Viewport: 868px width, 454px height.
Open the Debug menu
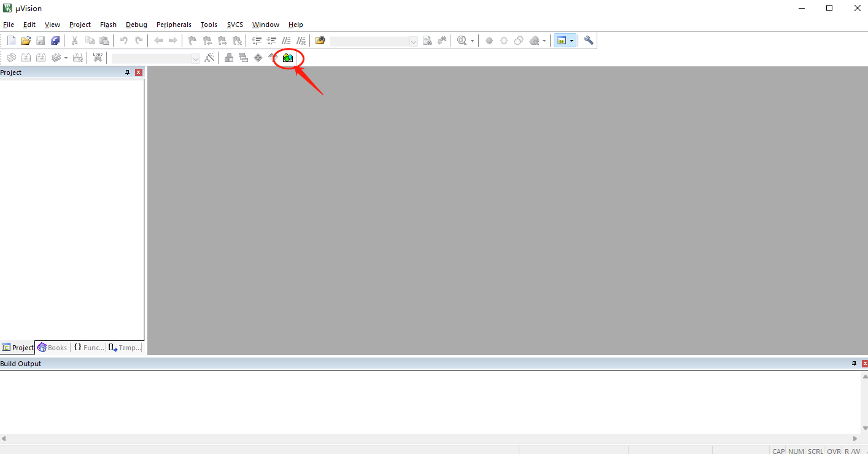pos(136,25)
